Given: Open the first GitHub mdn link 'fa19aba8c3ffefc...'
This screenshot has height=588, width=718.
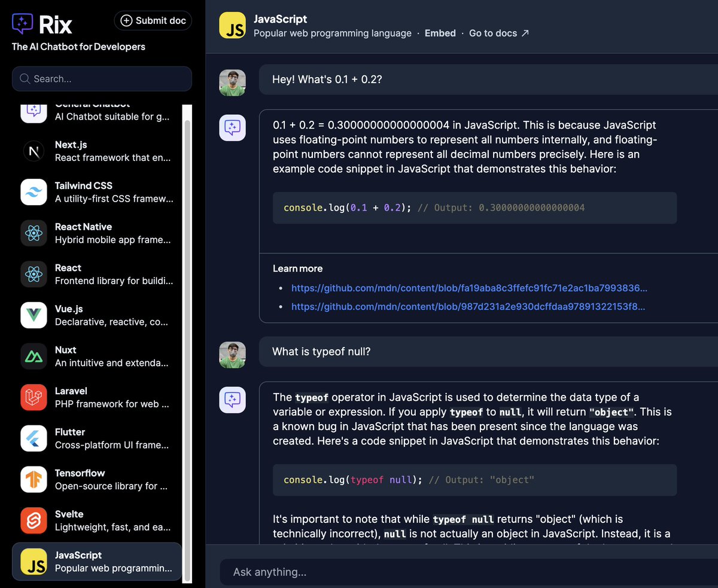Looking at the screenshot, I should [x=469, y=288].
